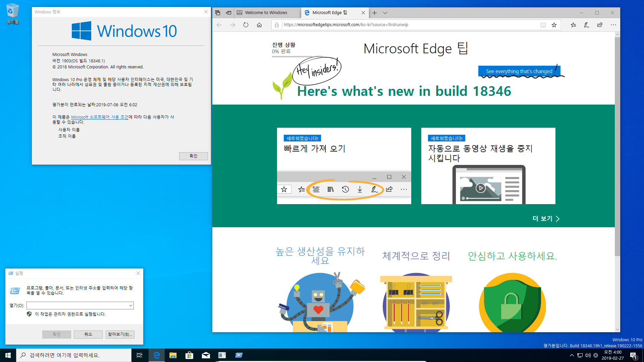Click the 확인 button in Windows Info dialog
The width and height of the screenshot is (644, 362).
tap(193, 156)
